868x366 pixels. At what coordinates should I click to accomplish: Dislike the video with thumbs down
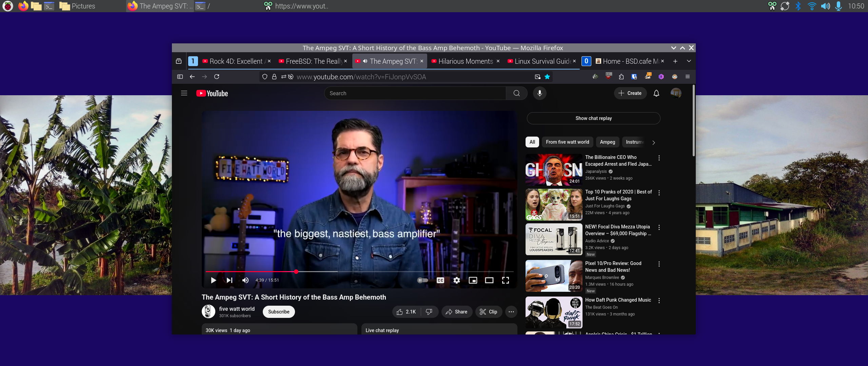tap(429, 312)
